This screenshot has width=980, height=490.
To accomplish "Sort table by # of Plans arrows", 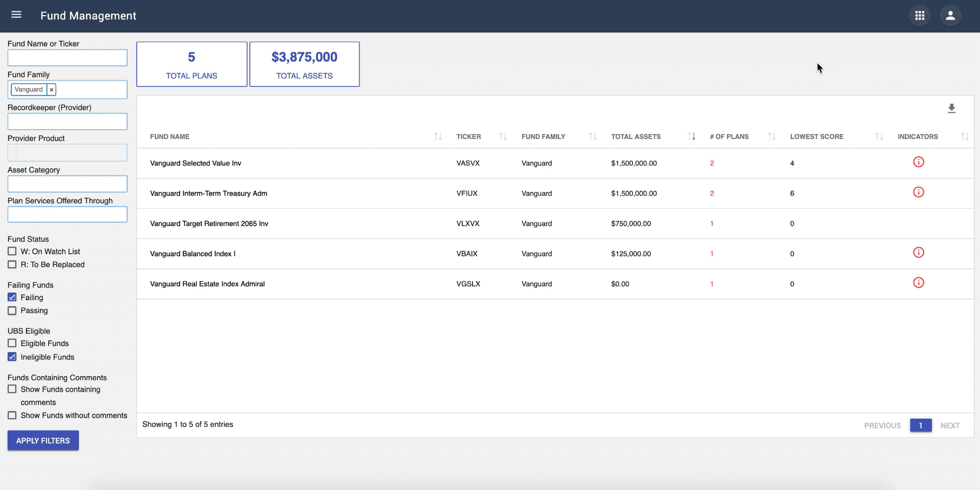I will click(x=771, y=137).
